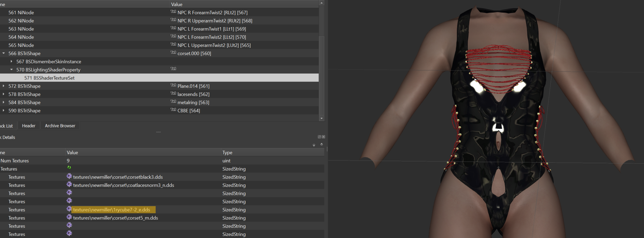The height and width of the screenshot is (238, 644).
Task: Expand the 578 BSTriShape node
Action: pyautogui.click(x=4, y=94)
